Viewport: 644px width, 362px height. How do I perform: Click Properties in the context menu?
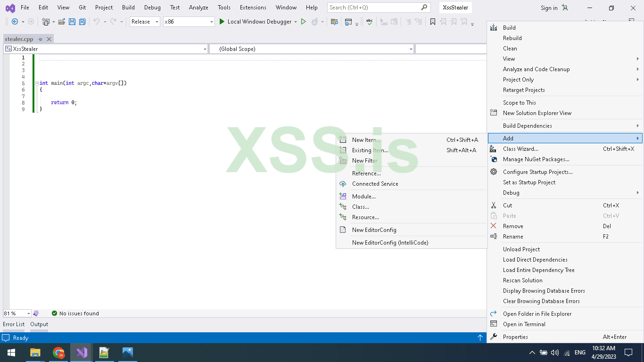(565, 337)
